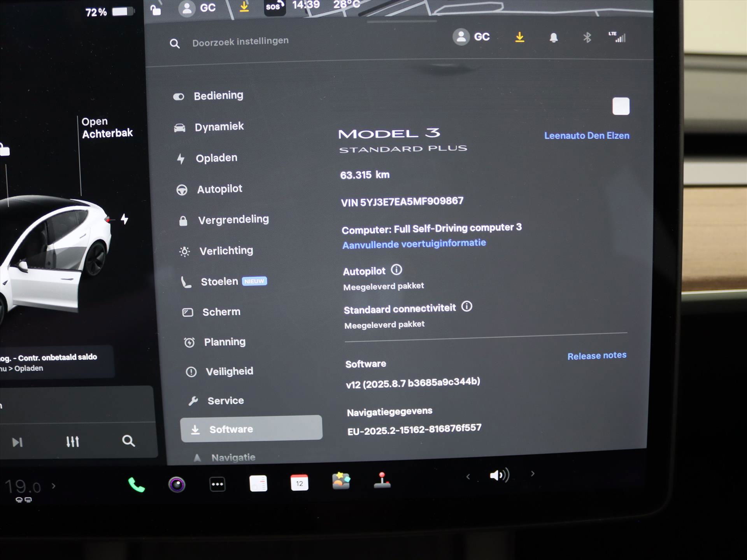Open the Veiligheid safety settings
This screenshot has width=747, height=560.
pos(219,371)
